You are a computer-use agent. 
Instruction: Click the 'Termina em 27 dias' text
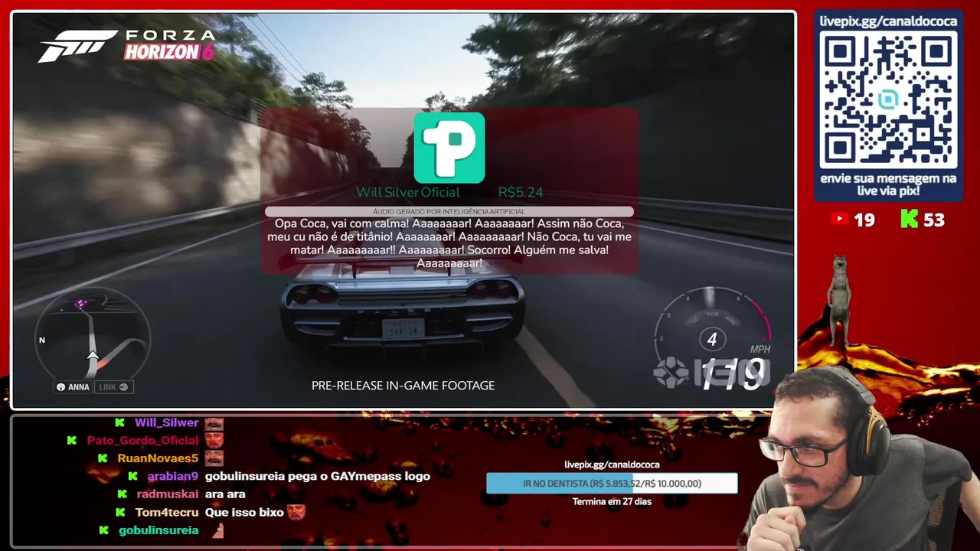click(x=612, y=502)
